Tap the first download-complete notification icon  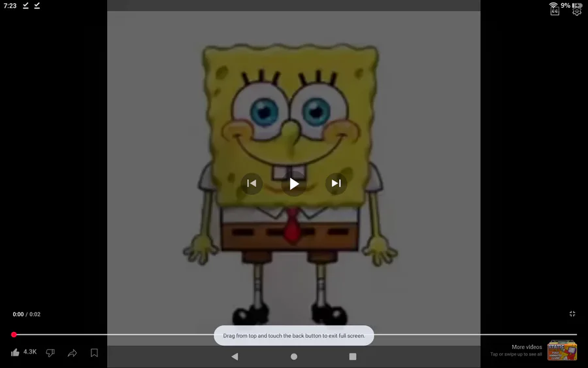25,6
